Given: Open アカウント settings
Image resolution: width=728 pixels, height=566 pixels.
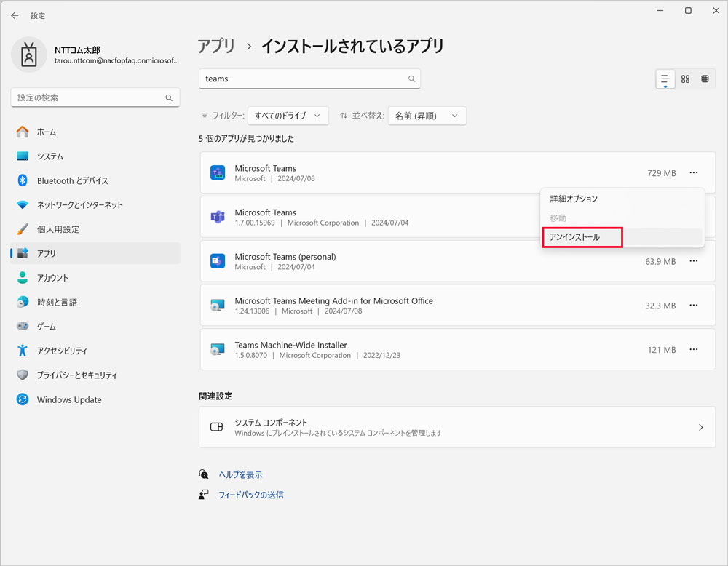Looking at the screenshot, I should click(x=95, y=278).
